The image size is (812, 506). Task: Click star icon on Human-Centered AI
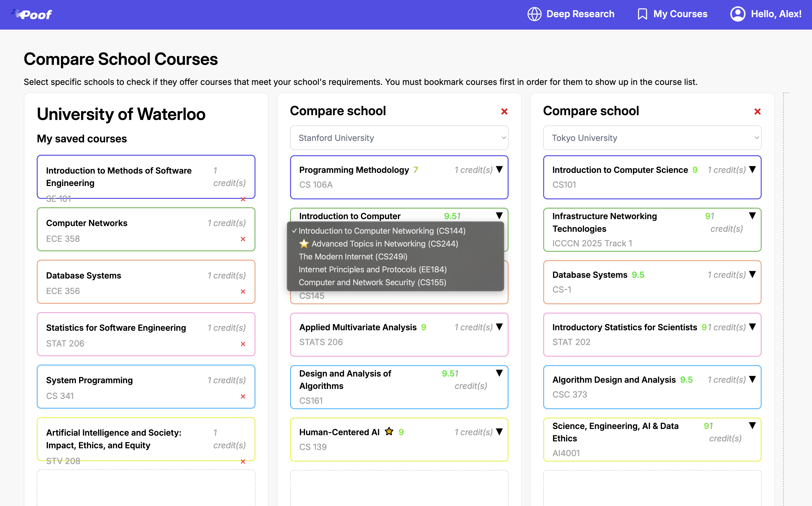(389, 432)
